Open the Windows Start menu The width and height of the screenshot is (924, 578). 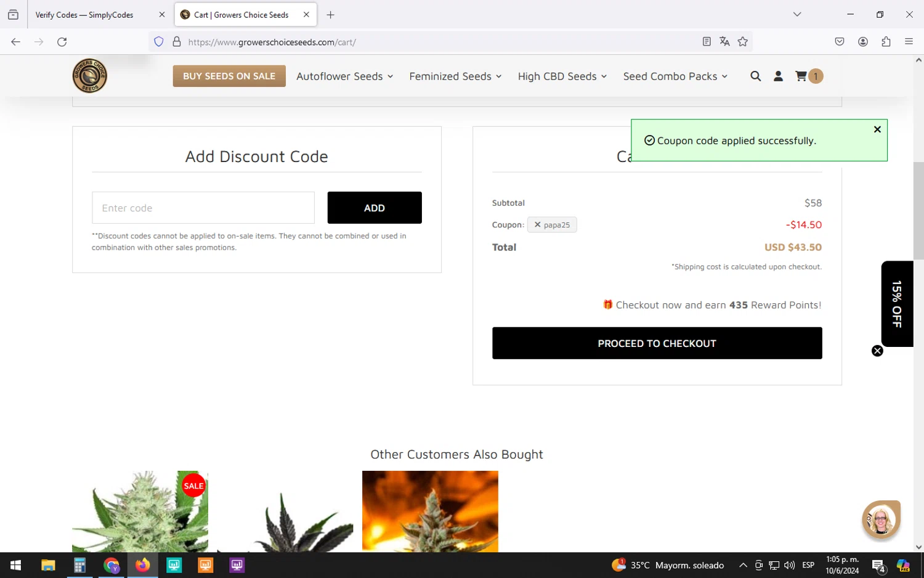coord(16,565)
